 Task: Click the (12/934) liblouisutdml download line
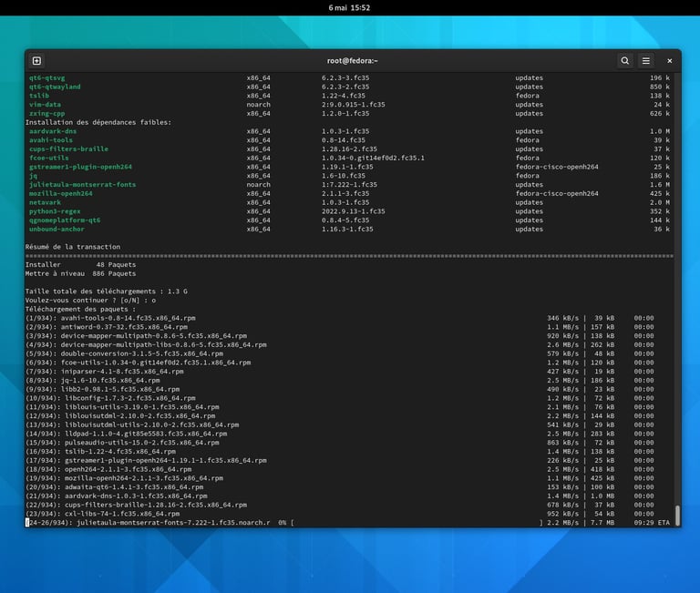pyautogui.click(x=339, y=416)
